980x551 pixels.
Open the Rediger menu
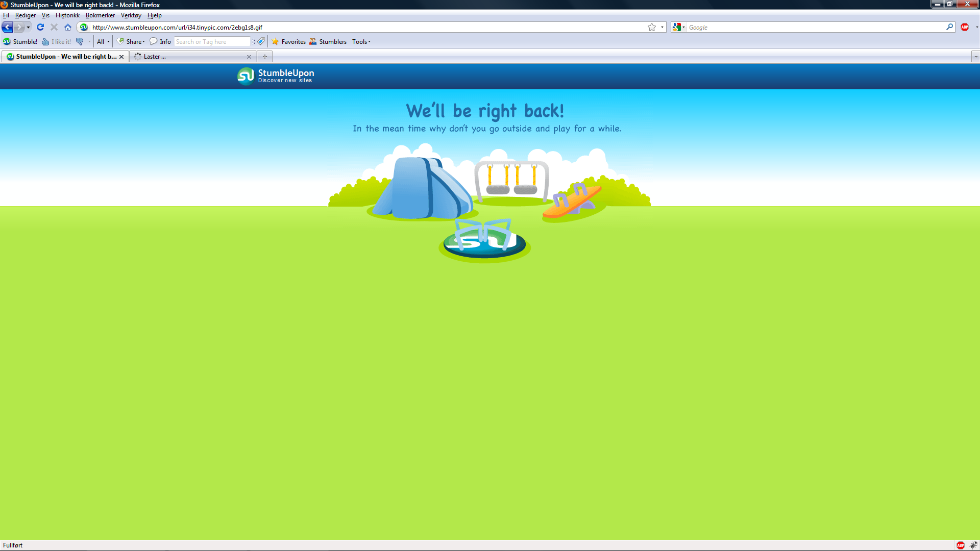(26, 15)
